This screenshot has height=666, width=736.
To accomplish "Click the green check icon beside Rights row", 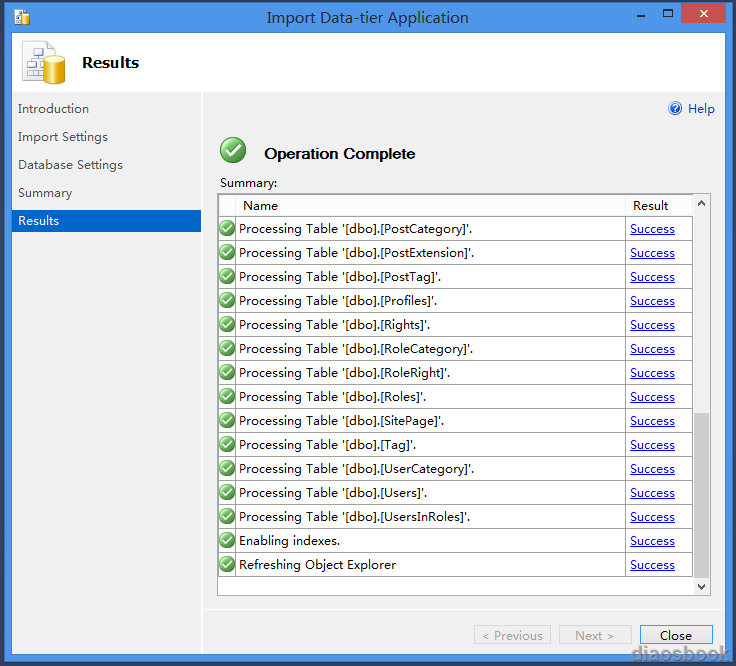I will (227, 324).
